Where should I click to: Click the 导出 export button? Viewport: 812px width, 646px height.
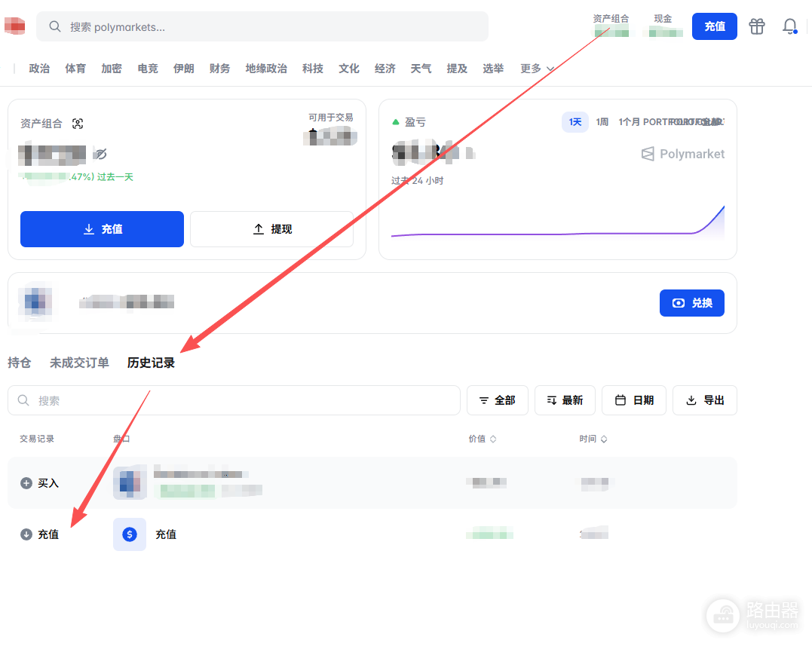(705, 400)
